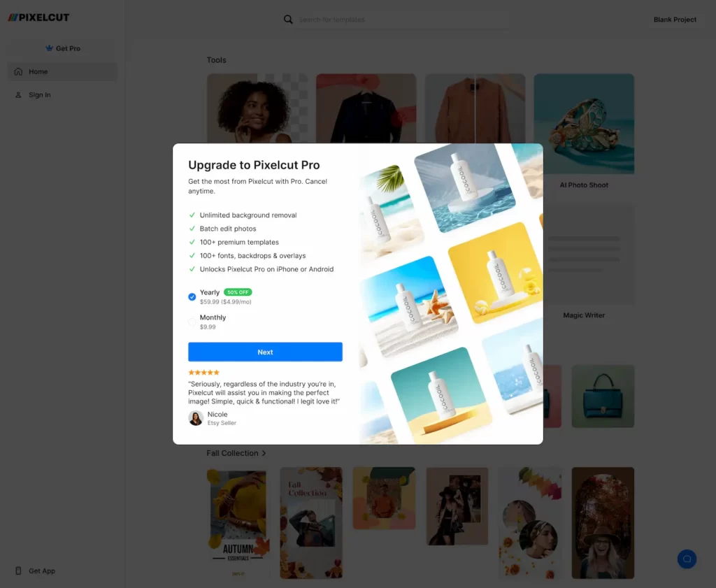
Task: Start a Blank Project
Action: tap(674, 19)
